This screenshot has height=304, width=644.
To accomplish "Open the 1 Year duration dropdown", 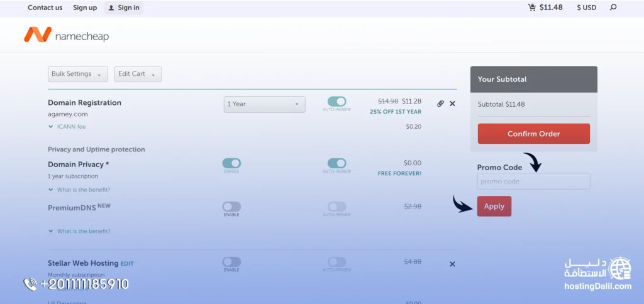I will [x=264, y=104].
